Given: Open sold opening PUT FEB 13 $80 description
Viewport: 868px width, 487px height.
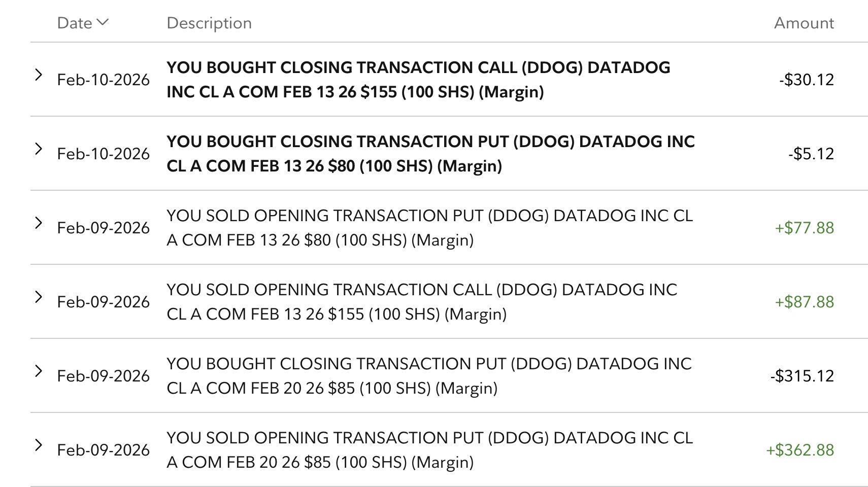Looking at the screenshot, I should (x=429, y=228).
